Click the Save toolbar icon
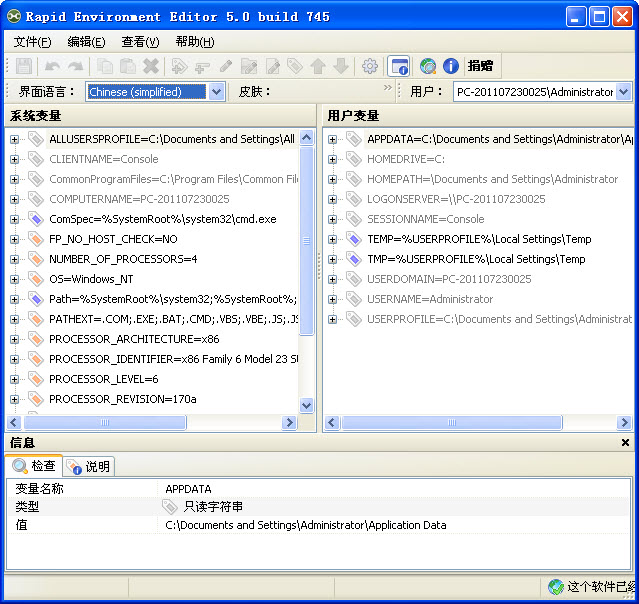The image size is (639, 604). coord(24,66)
